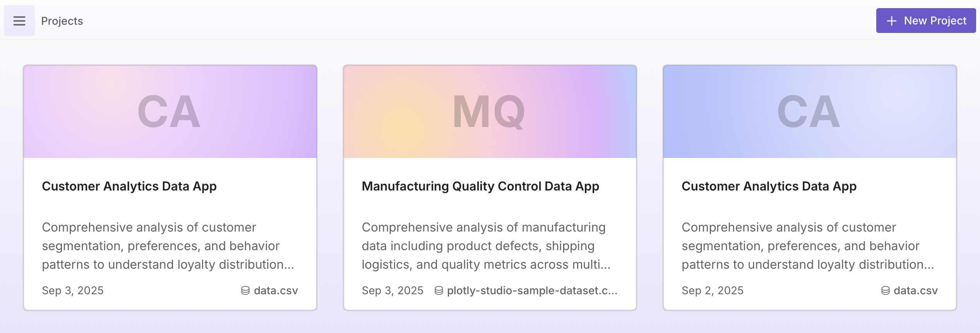Click the description on the blue CA card
Image resolution: width=980 pixels, height=333 pixels.
(807, 245)
